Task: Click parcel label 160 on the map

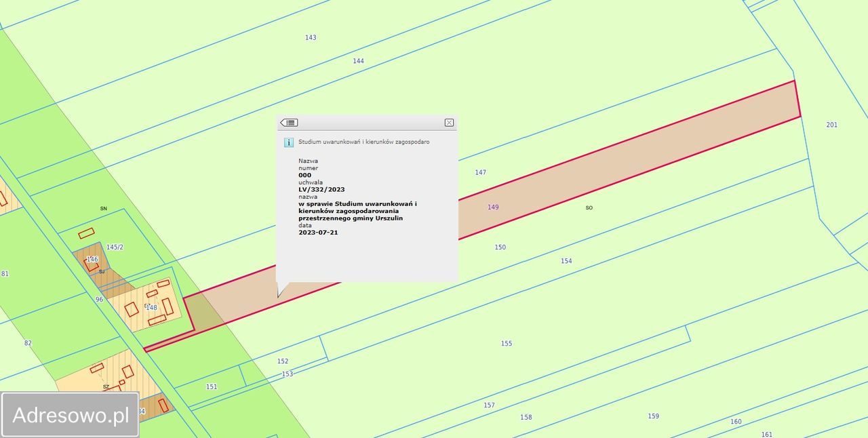Action: pos(736,422)
